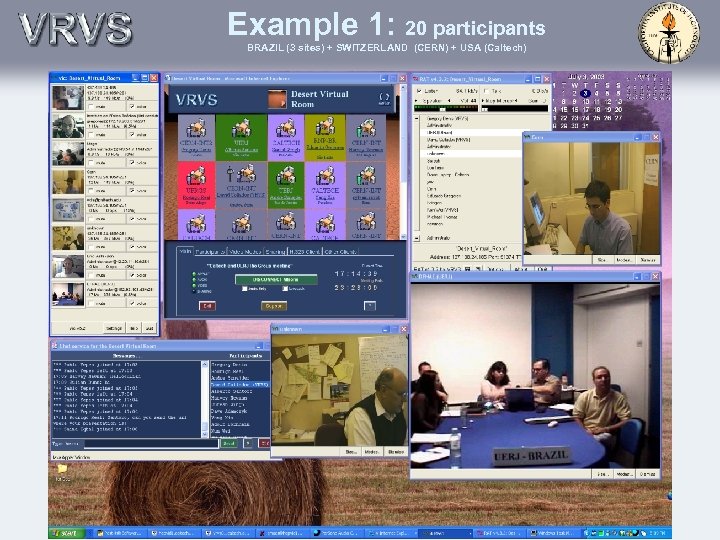Image resolution: width=720 pixels, height=540 pixels.
Task: Click the bottom-row leftmost purple CALTECH seat icon
Action: click(x=196, y=223)
